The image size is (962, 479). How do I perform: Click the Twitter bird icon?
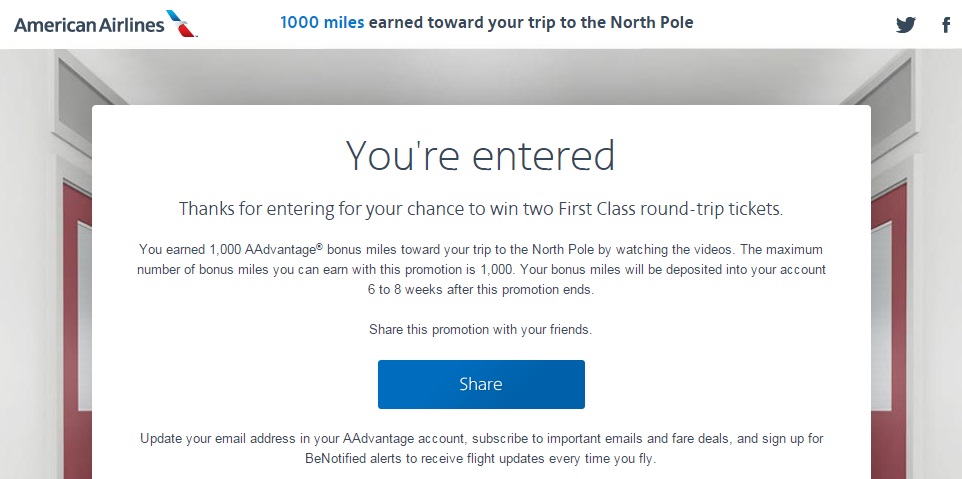pos(906,25)
